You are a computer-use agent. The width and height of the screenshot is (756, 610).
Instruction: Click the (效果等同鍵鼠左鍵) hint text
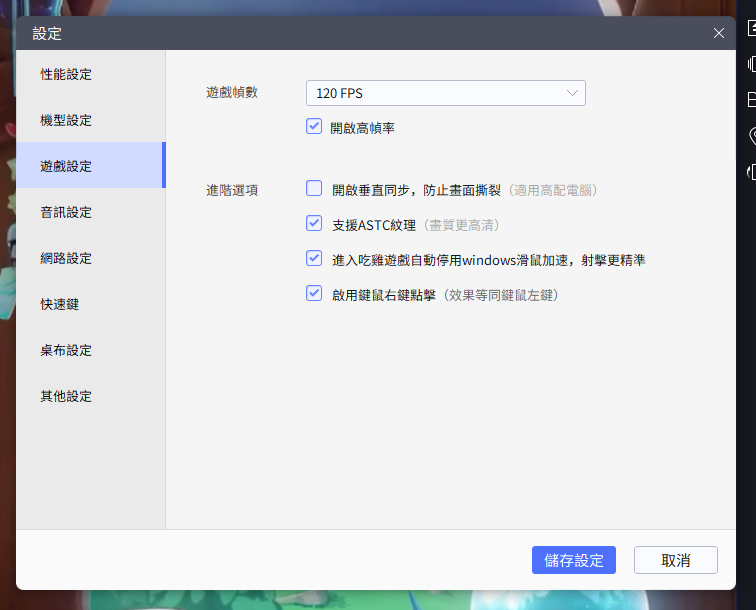(x=501, y=295)
